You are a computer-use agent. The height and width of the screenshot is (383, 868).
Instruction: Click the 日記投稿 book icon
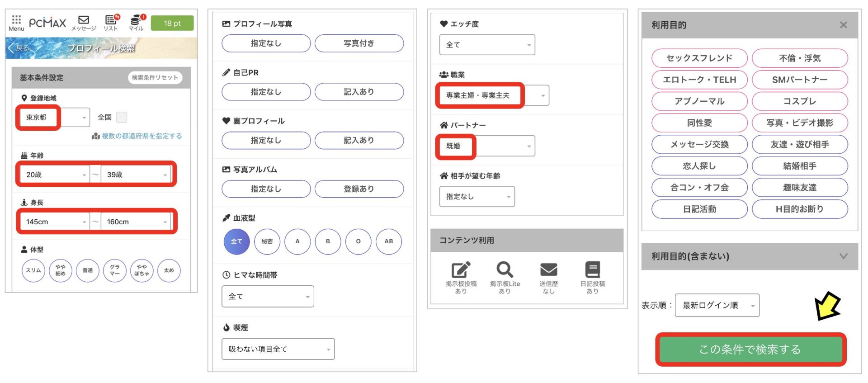(592, 270)
